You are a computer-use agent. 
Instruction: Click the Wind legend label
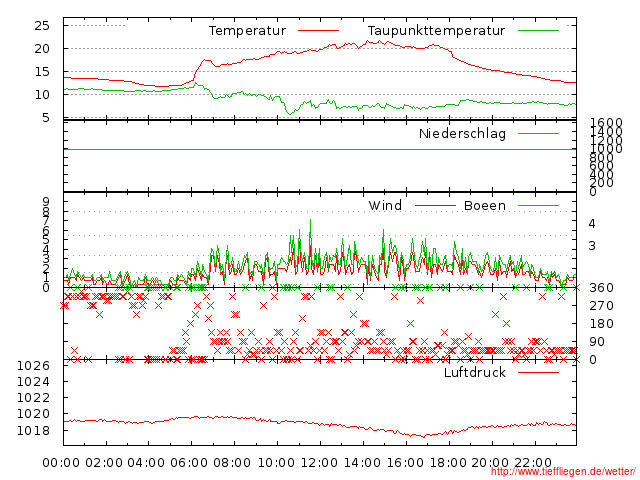[x=385, y=205]
